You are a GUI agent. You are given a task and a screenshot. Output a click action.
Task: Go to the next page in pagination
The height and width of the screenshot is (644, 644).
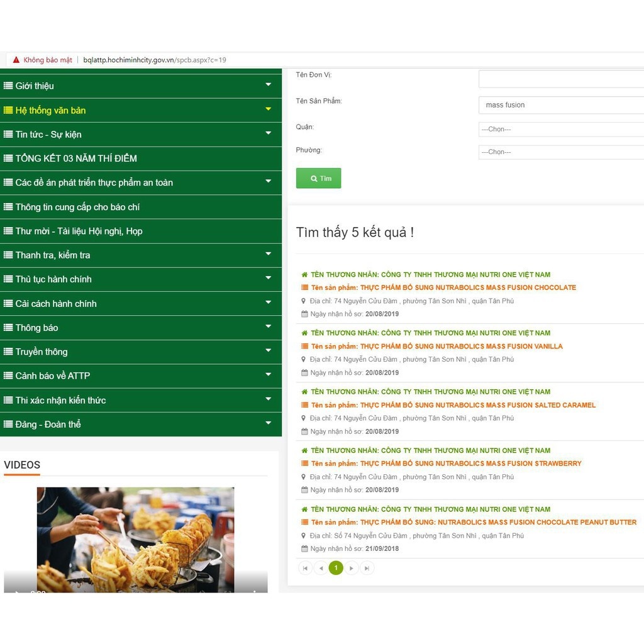coord(351,569)
